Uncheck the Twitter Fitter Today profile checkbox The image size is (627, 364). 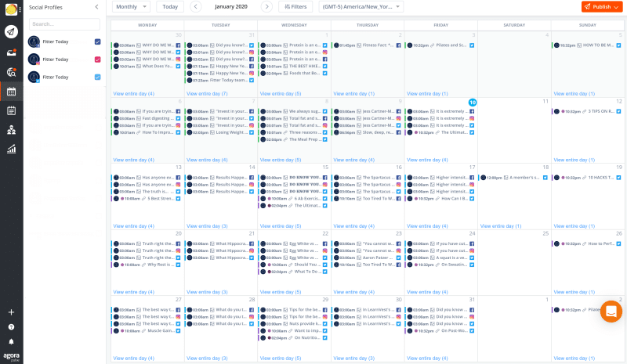97,77
